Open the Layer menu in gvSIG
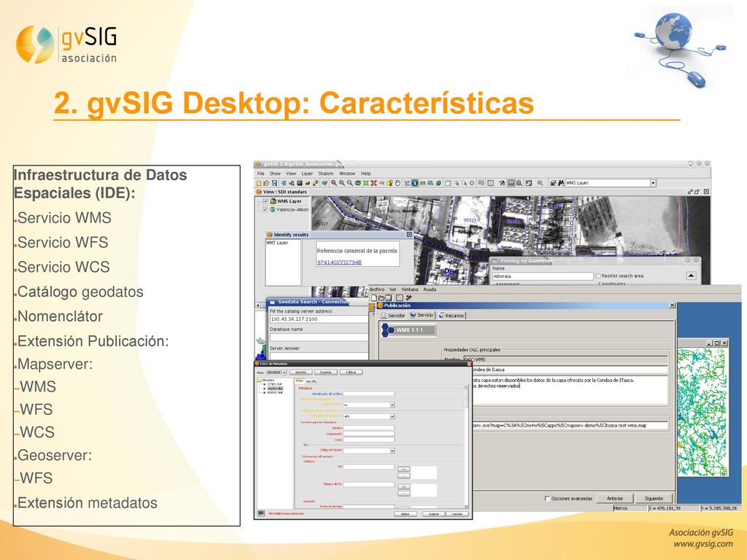The width and height of the screenshot is (747, 560). (x=307, y=174)
